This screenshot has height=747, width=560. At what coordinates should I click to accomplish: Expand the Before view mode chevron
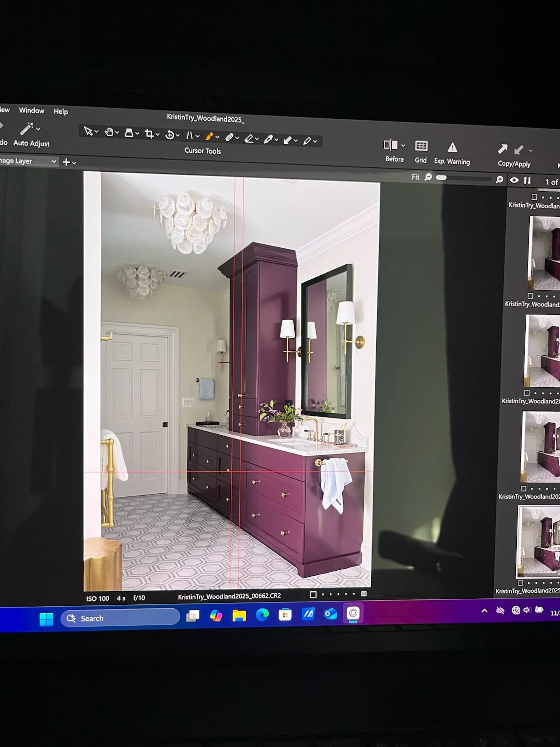click(403, 146)
